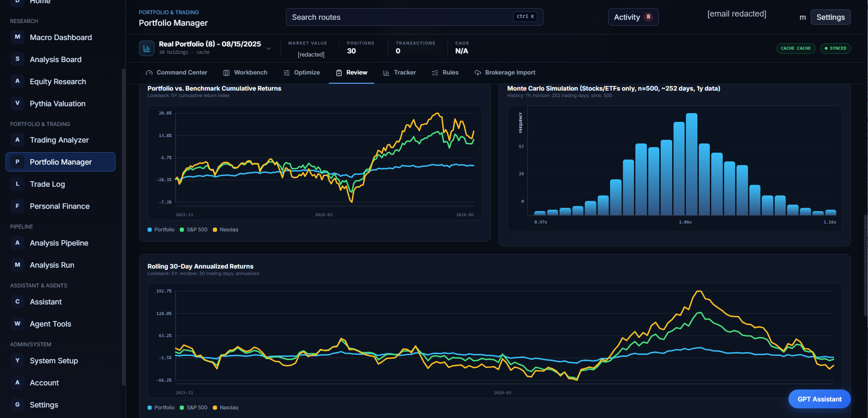Click the Personal Finance F icon
This screenshot has height=418, width=868.
17,206
